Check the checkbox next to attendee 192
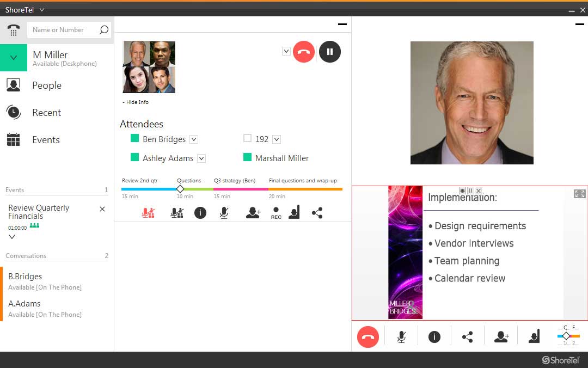 pos(247,139)
